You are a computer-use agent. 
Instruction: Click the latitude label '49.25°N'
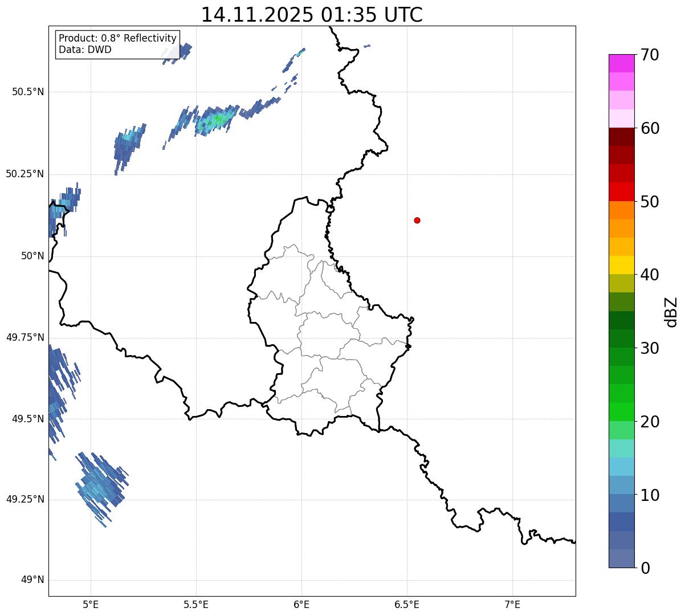click(25, 499)
